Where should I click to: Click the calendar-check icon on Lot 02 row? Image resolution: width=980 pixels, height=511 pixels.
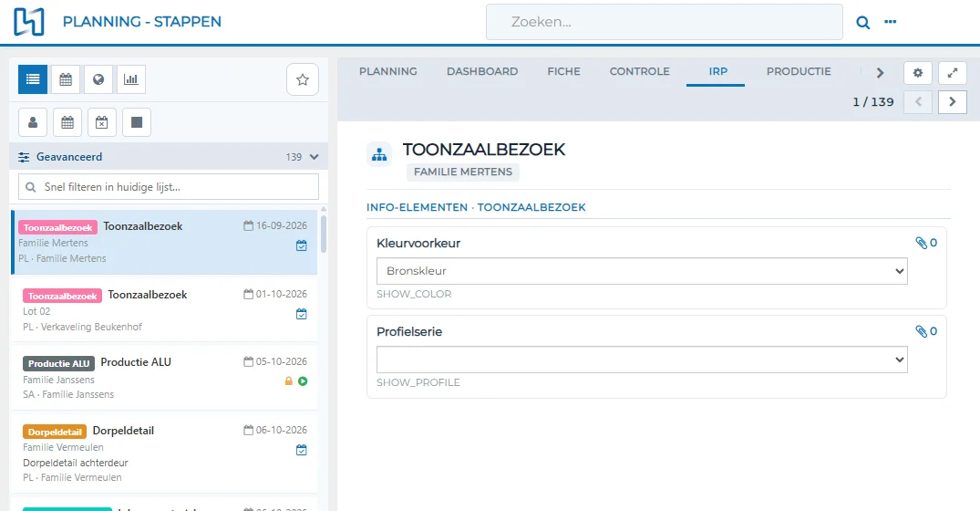[x=301, y=314]
